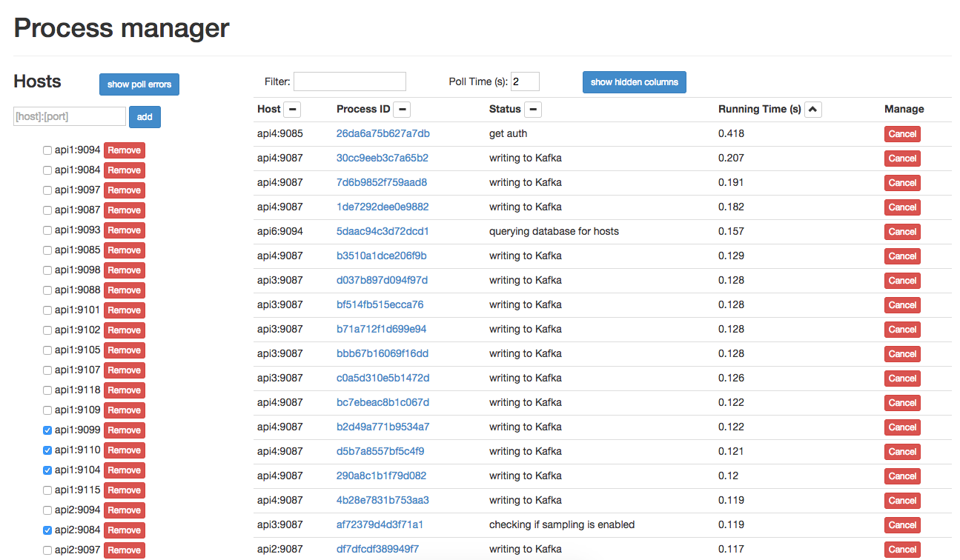Remove host api1:9087 from the list
Viewport: 960px width, 560px height.
pyautogui.click(x=124, y=210)
